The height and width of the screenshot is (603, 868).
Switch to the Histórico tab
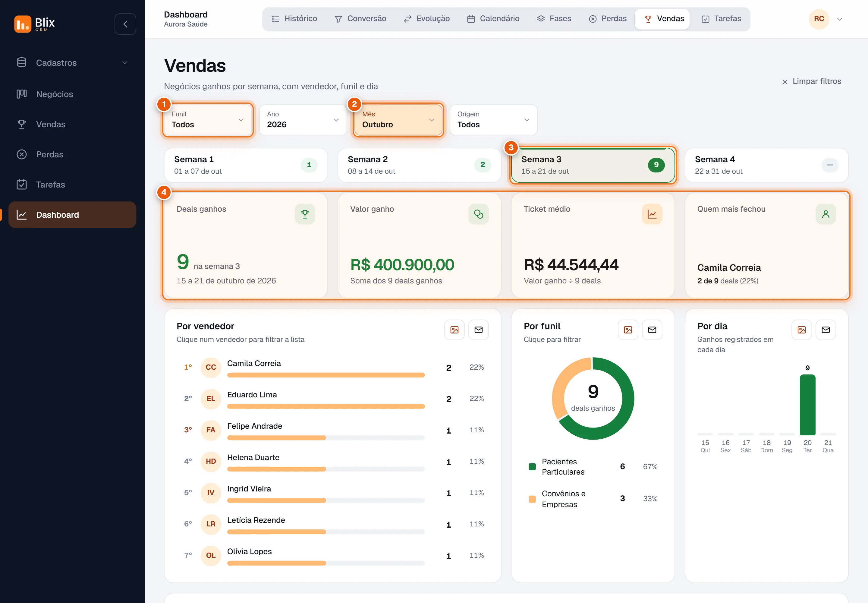tap(294, 19)
